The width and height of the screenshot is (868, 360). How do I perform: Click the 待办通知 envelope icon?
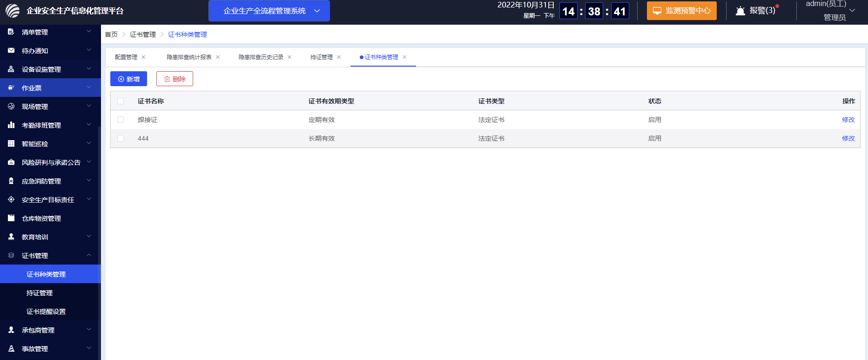[x=11, y=50]
